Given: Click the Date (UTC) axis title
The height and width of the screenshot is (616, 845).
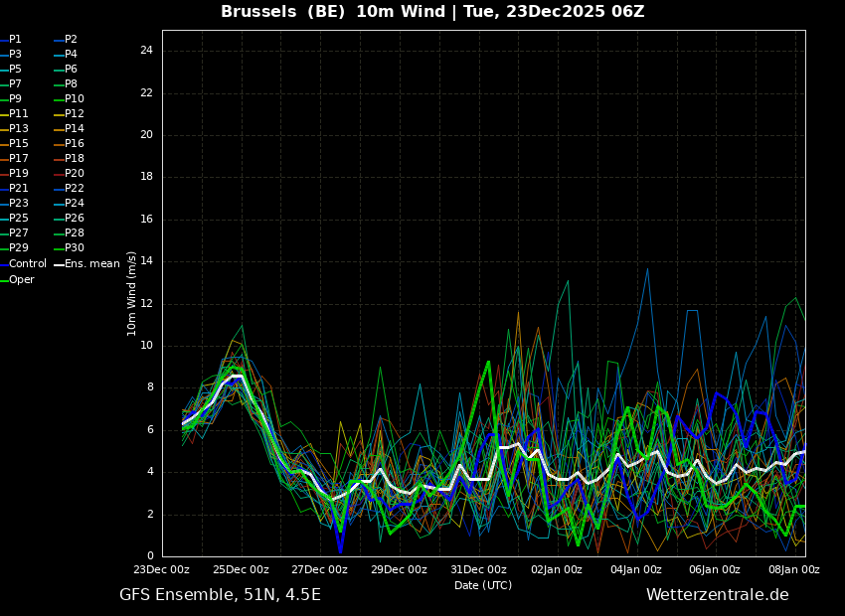Looking at the screenshot, I should pos(483,585).
